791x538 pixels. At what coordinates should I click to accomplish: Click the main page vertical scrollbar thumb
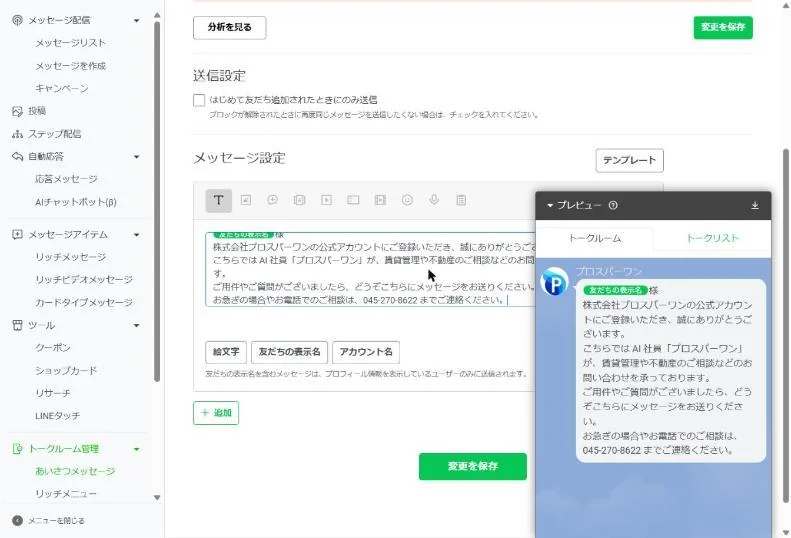pos(785,326)
